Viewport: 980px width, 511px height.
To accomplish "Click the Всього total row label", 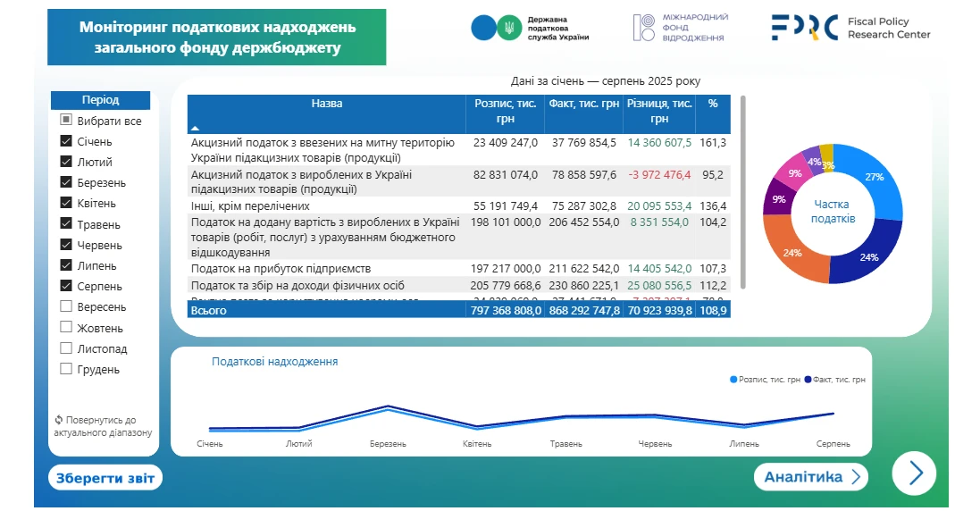I will [209, 311].
